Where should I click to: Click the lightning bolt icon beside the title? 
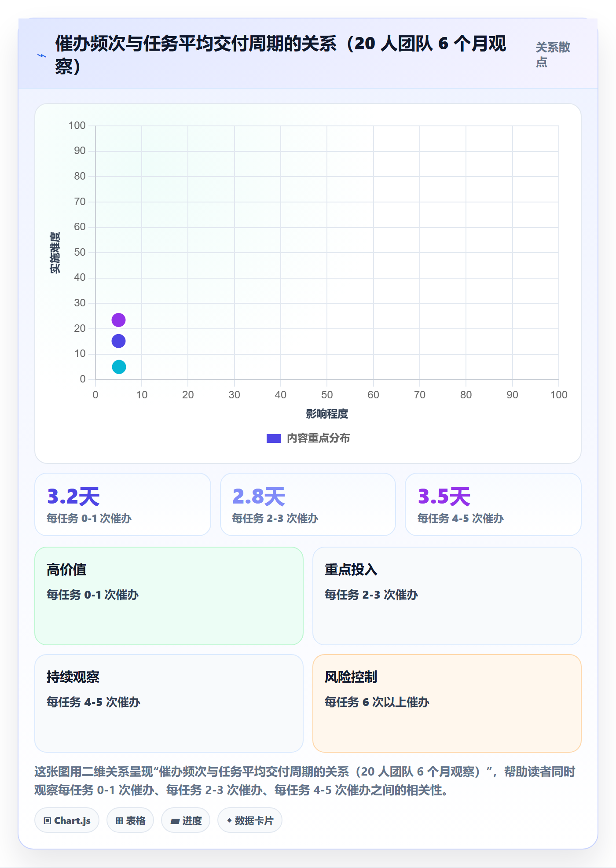[42, 55]
